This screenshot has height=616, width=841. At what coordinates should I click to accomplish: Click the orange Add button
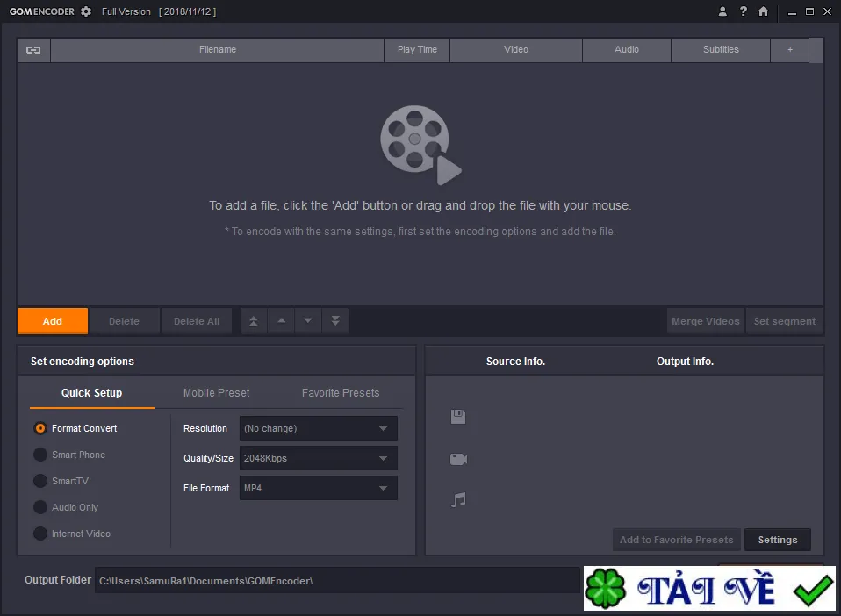(53, 321)
